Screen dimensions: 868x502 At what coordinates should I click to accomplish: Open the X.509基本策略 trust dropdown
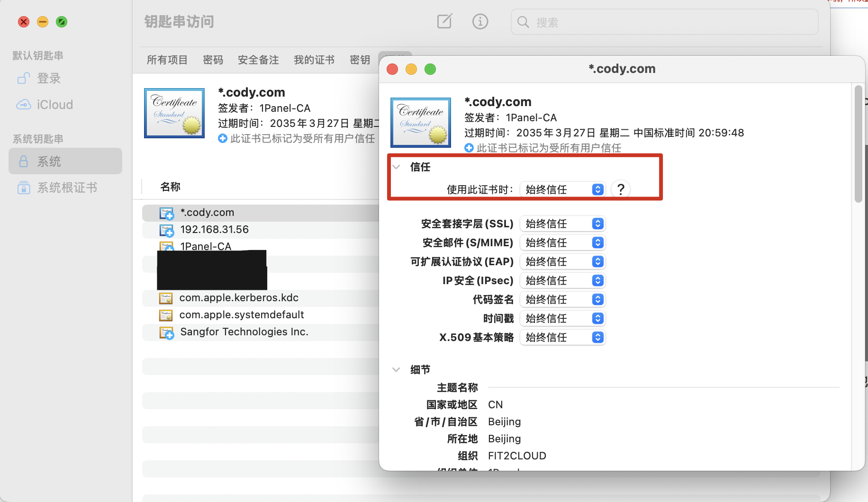[x=562, y=337]
